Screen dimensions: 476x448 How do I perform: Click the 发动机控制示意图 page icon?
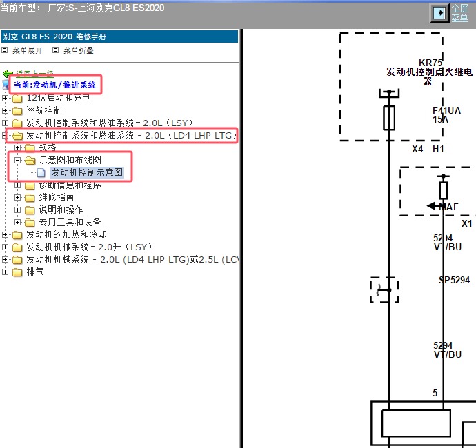pos(41,172)
